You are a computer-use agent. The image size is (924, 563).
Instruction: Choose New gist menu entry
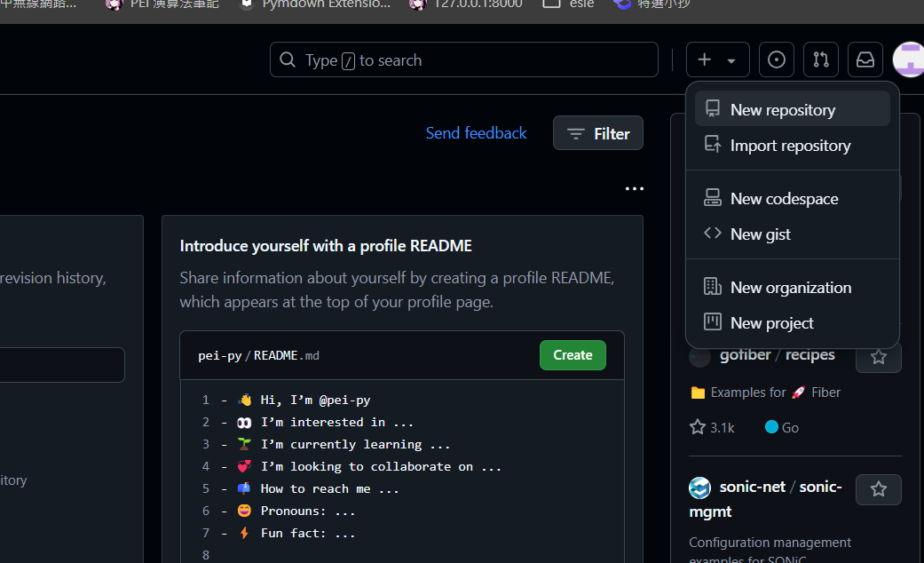tap(792, 234)
